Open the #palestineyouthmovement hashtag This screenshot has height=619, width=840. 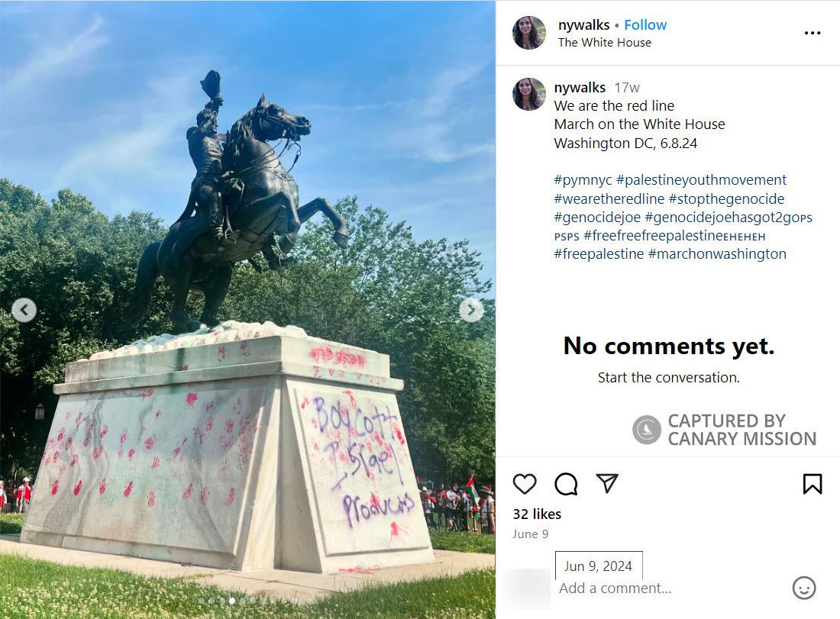point(701,180)
